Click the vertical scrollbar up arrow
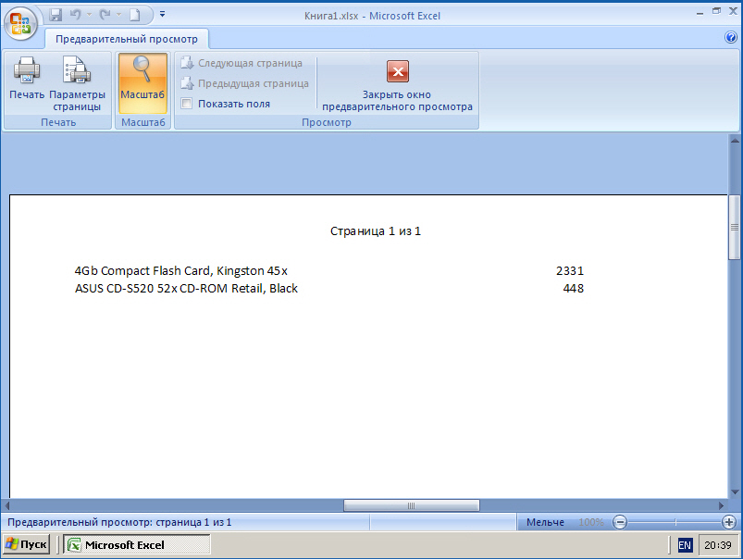 pos(735,141)
